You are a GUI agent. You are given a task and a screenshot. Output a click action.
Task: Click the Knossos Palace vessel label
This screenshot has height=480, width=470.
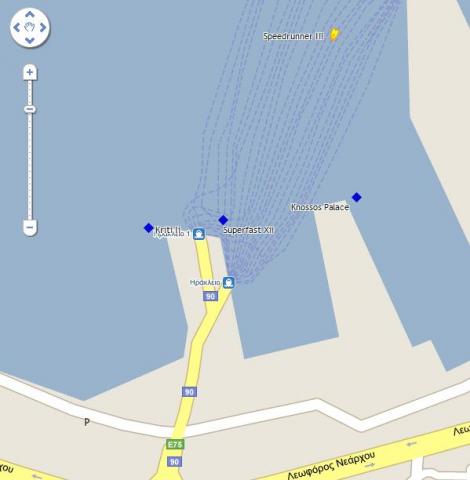(320, 207)
